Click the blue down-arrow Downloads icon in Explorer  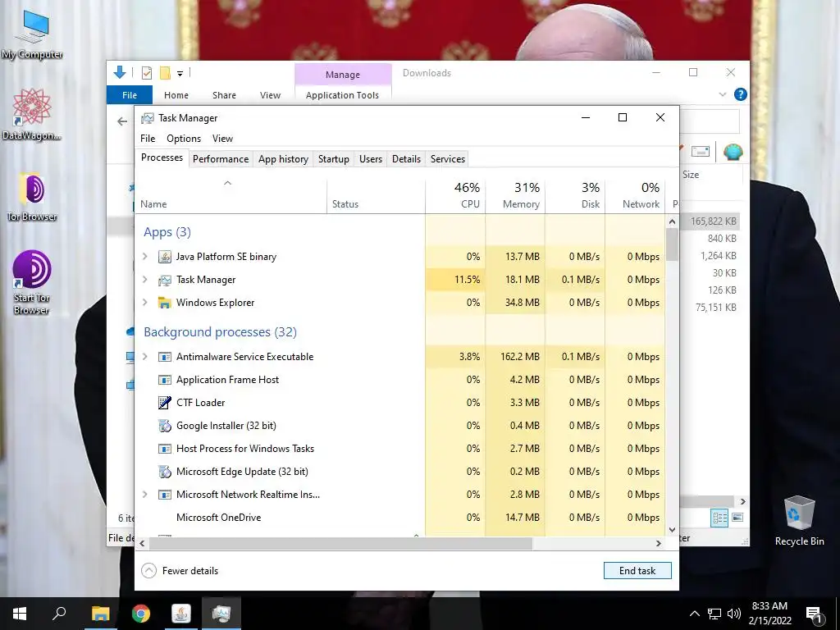(x=120, y=72)
